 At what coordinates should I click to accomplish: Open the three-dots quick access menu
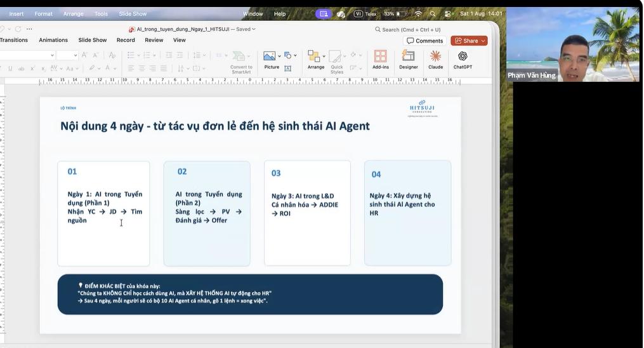pos(29,29)
